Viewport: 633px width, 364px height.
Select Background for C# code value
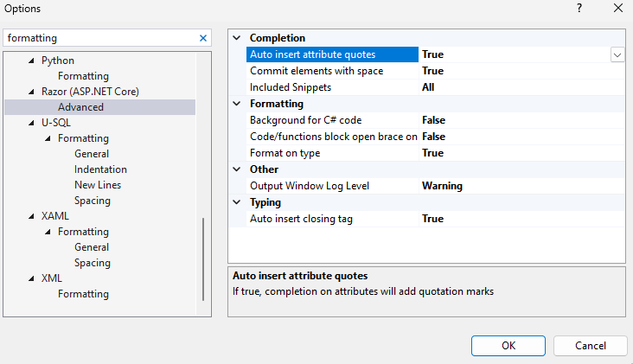click(x=433, y=120)
